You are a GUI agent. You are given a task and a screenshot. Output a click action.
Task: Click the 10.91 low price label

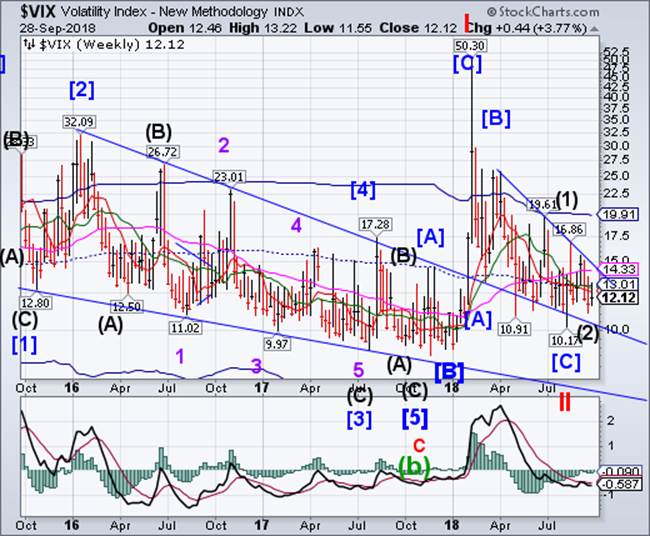point(513,328)
